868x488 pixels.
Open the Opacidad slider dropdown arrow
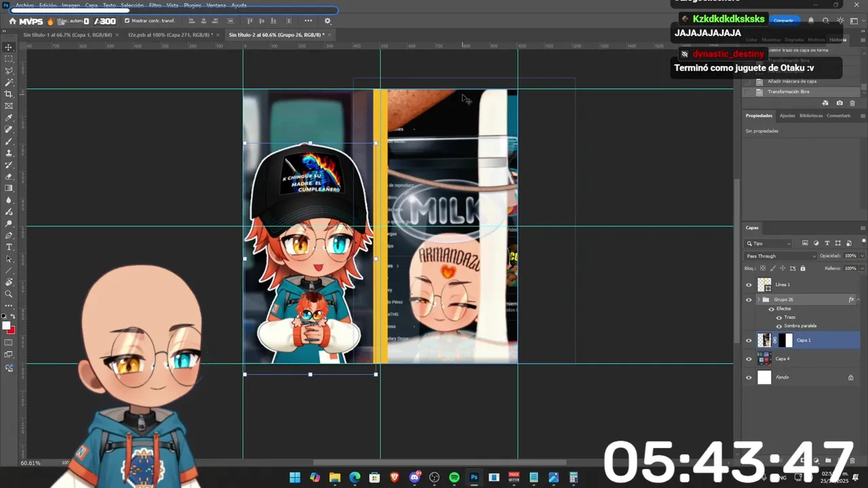[x=862, y=256]
